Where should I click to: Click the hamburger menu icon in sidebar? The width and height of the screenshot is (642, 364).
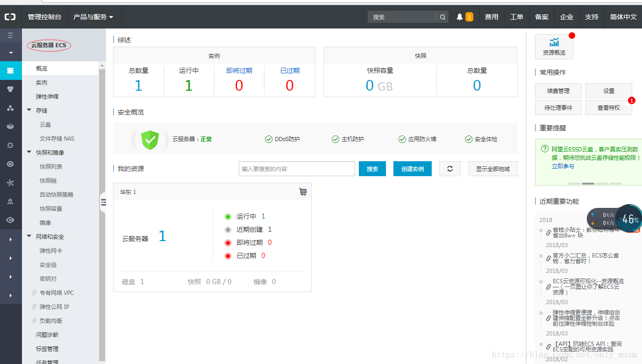click(10, 36)
